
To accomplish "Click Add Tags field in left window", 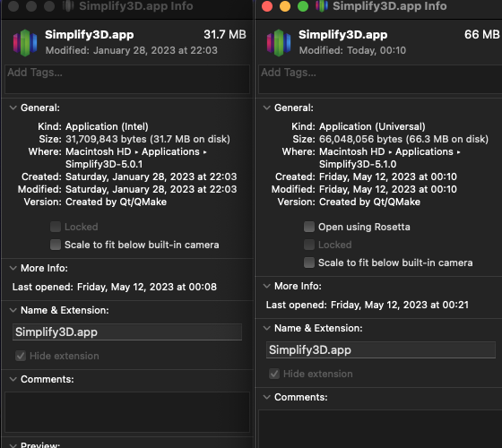I will [127, 80].
